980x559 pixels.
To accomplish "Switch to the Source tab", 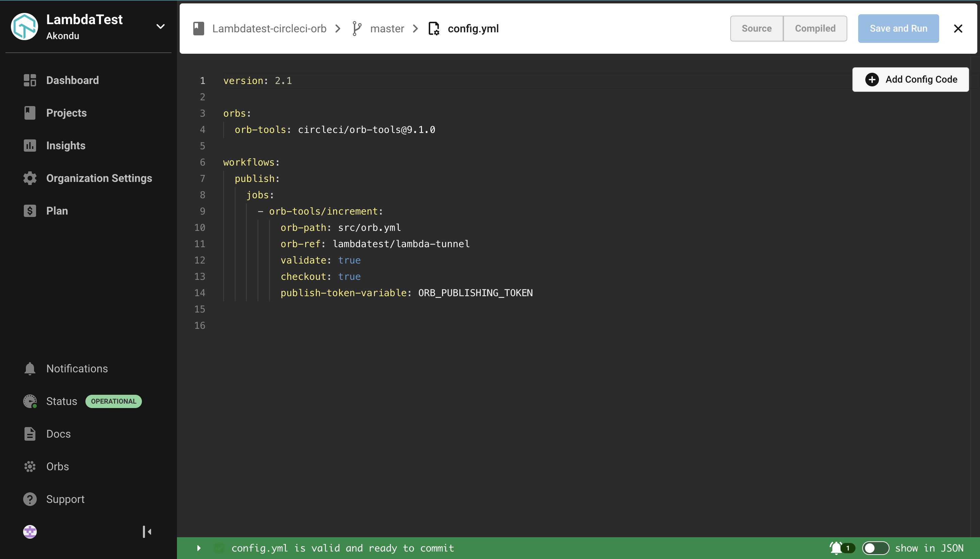I will tap(756, 29).
